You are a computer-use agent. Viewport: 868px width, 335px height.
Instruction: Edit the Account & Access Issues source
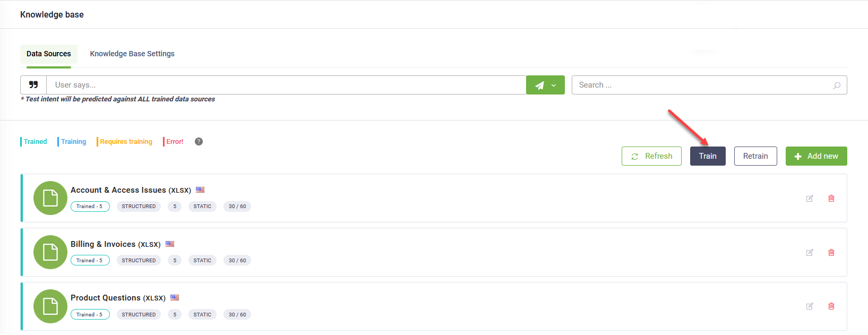(x=810, y=199)
